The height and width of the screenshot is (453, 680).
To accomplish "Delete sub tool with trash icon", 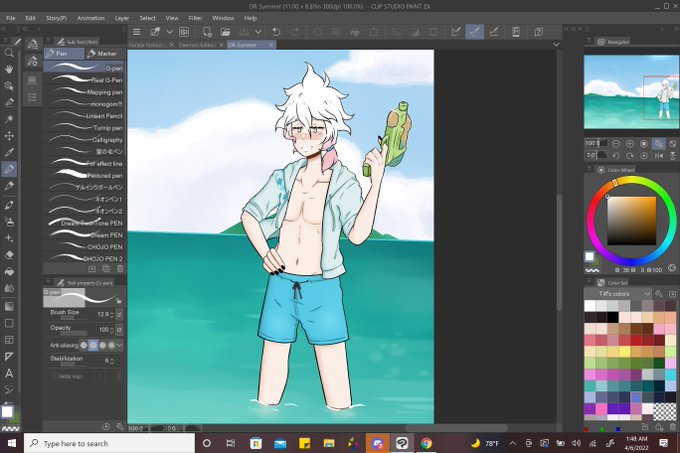I will pos(120,269).
